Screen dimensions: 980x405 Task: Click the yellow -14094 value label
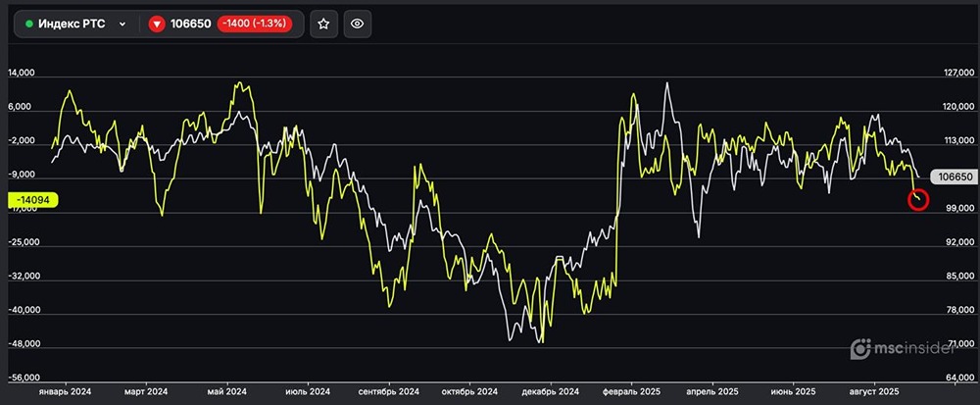[34, 200]
